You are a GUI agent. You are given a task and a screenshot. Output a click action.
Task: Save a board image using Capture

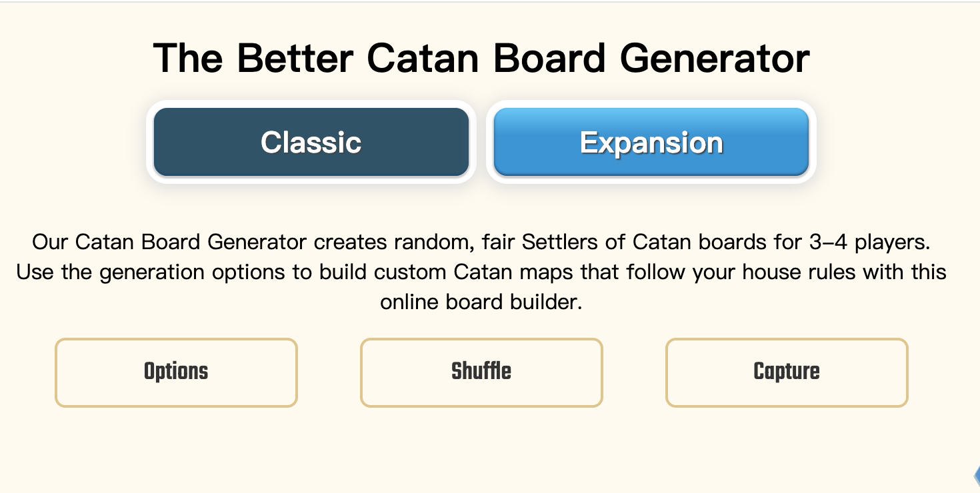click(x=786, y=372)
